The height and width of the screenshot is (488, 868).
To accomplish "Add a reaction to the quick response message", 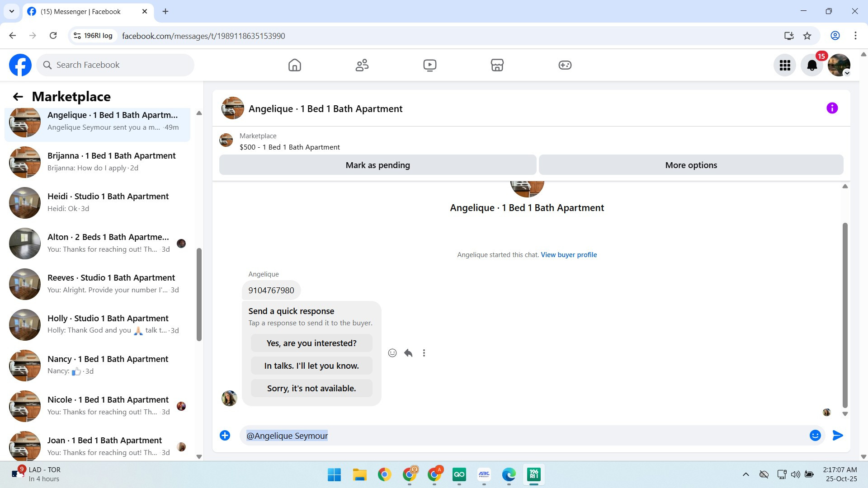I will [392, 353].
